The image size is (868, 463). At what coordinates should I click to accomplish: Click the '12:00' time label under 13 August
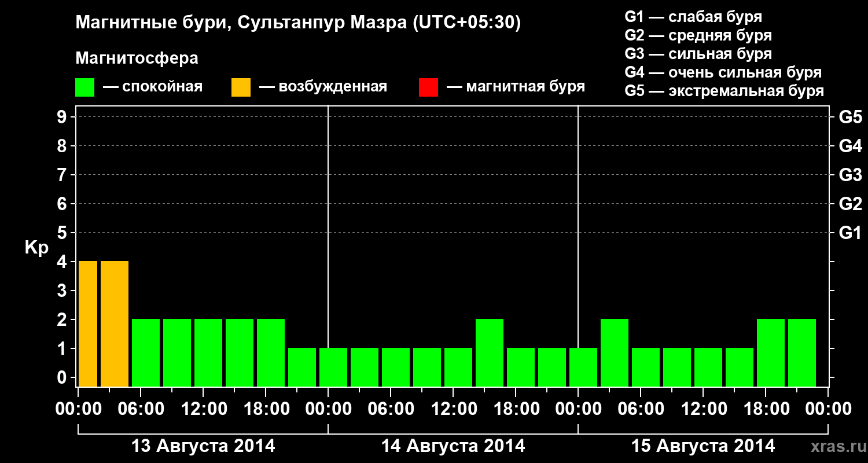(x=203, y=409)
